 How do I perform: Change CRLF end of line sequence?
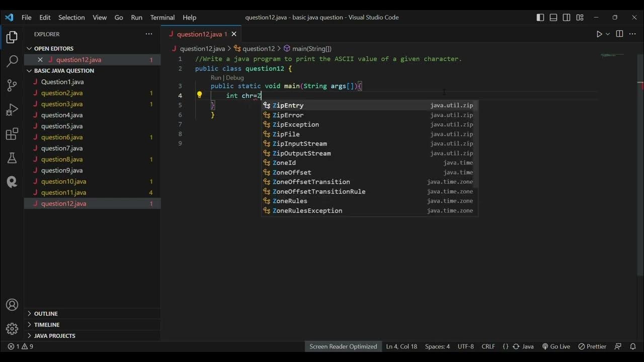488,346
